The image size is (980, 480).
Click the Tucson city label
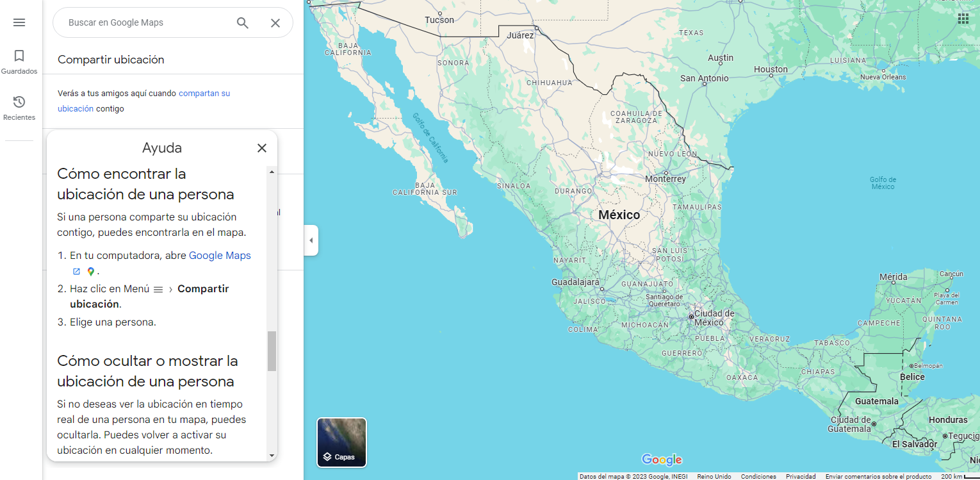coord(439,20)
